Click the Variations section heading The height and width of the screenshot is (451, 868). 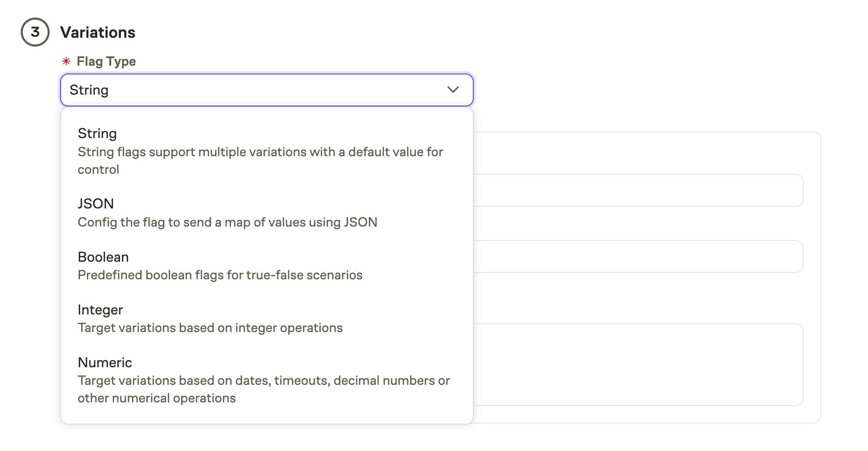[98, 33]
